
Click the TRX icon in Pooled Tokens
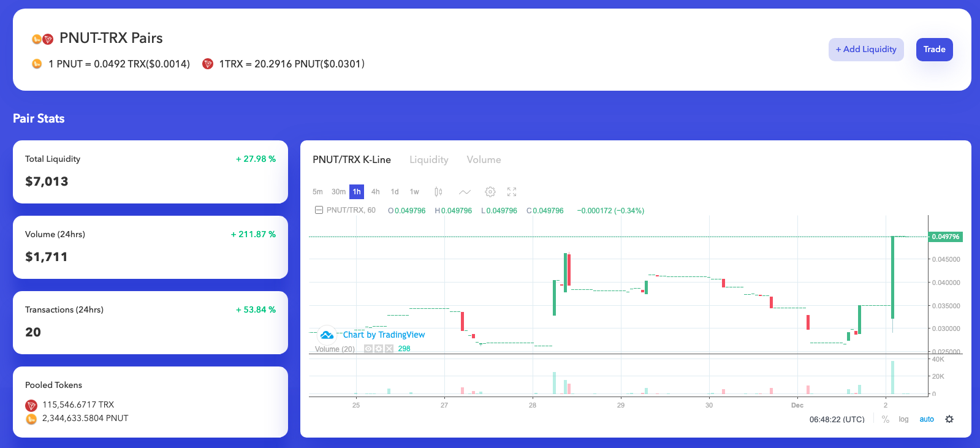click(x=31, y=405)
